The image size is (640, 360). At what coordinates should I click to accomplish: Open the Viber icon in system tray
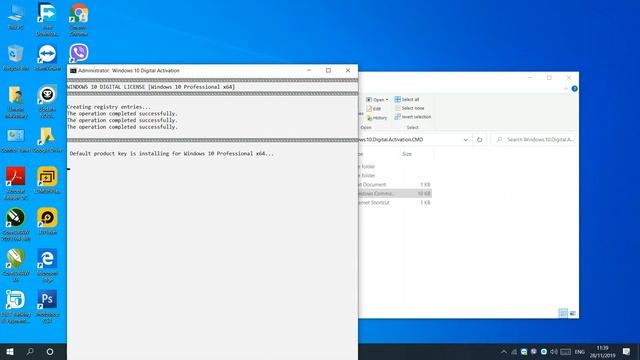point(533,352)
